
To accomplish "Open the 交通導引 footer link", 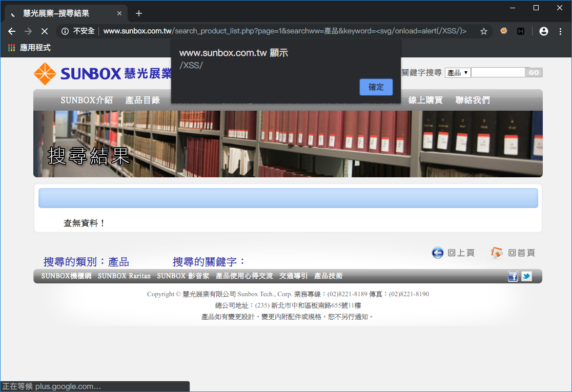I will tap(293, 276).
